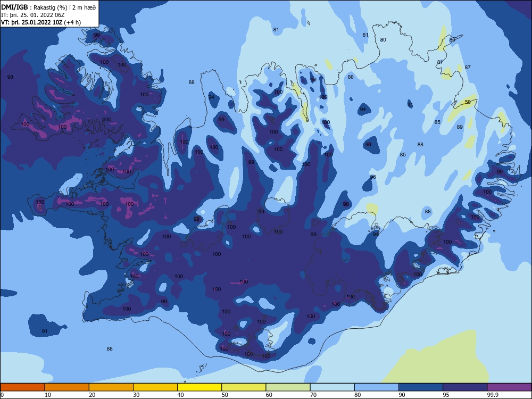532x399 pixels.
Task: Click the "30" legend scale label
Action: [136, 395]
